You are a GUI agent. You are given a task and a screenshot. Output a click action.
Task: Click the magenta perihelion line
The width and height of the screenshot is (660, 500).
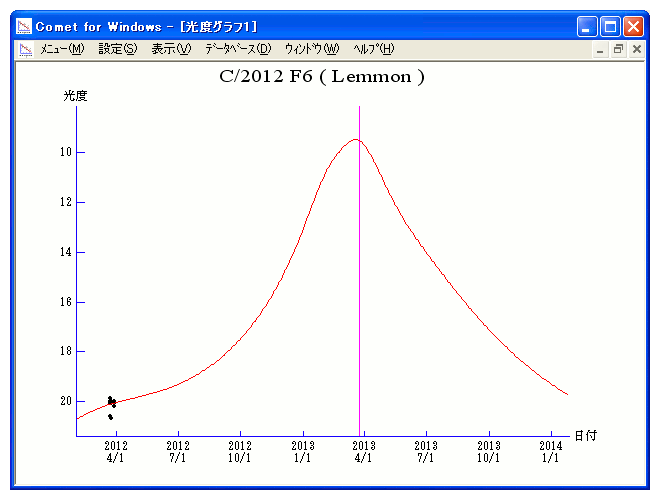tap(359, 269)
